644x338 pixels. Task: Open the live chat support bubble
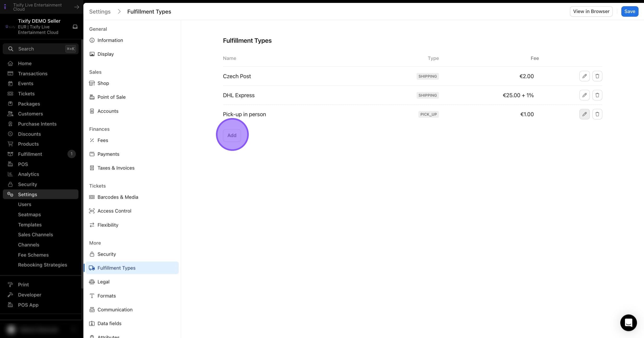click(628, 323)
